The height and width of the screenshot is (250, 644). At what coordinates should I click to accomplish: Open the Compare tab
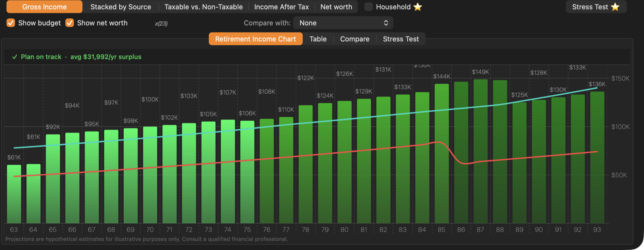355,39
